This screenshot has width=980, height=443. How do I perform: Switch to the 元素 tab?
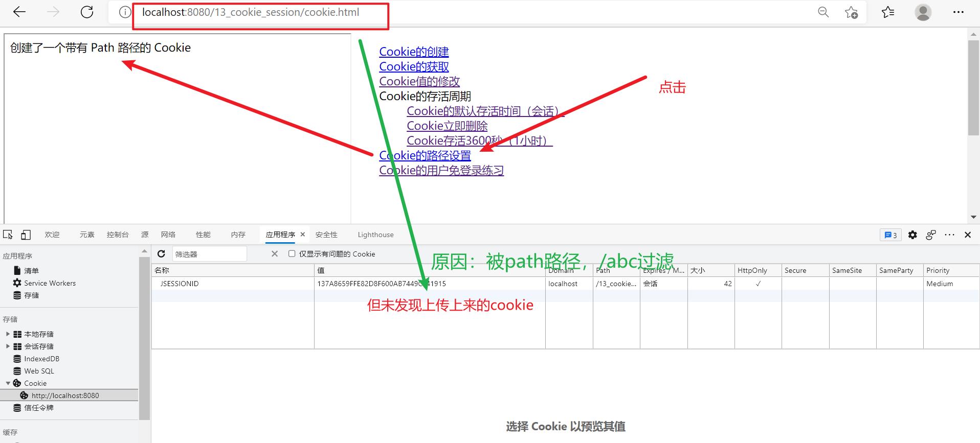pyautogui.click(x=87, y=235)
